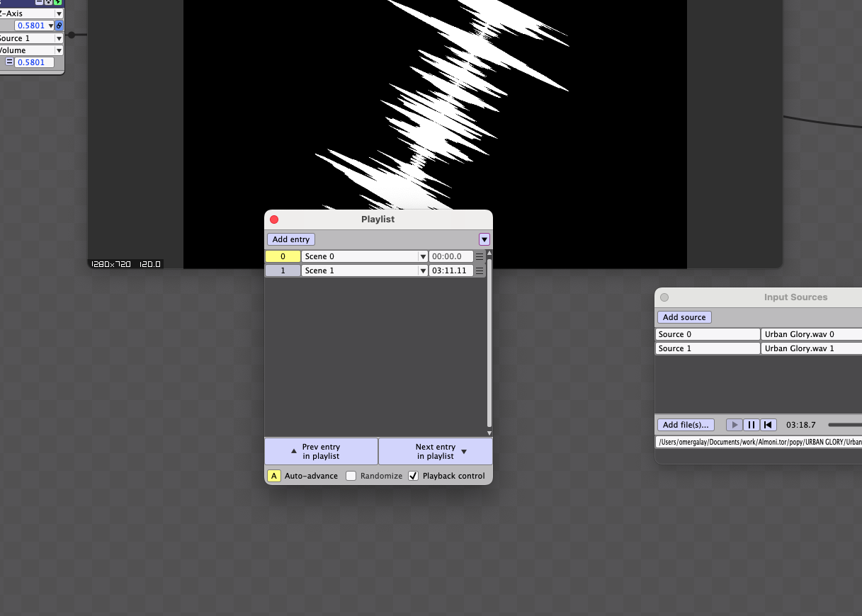Click the 03:11.11 time field for Scene 1
Image resolution: width=862 pixels, height=616 pixels.
(x=451, y=270)
